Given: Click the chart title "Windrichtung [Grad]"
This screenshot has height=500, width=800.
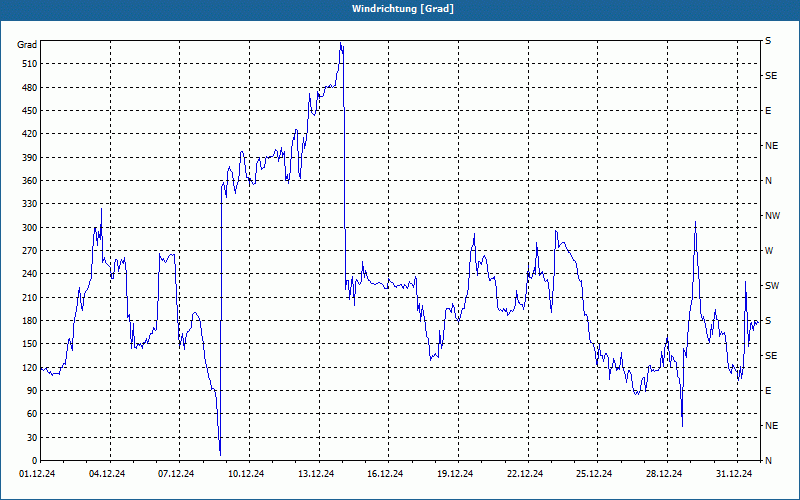Looking at the screenshot, I should click(x=403, y=9).
